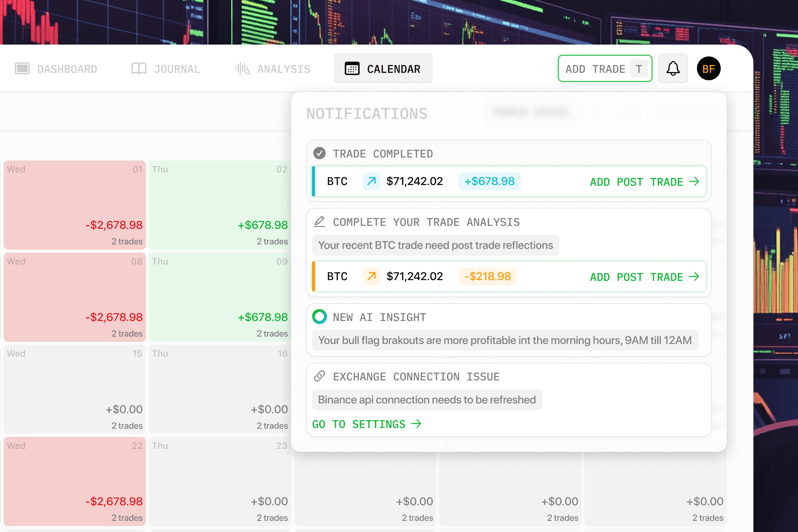The width and height of the screenshot is (798, 532).
Task: Click the BF profile avatar
Action: coord(708,69)
